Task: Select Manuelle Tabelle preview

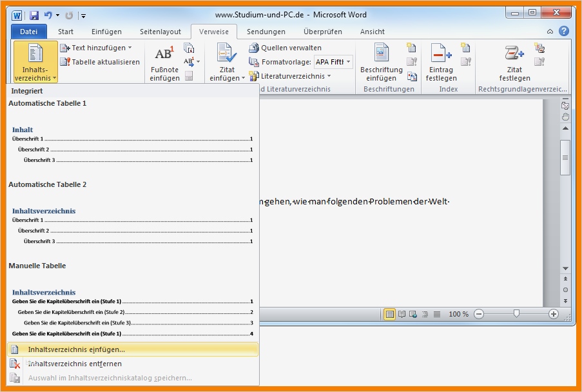Action: (x=133, y=300)
